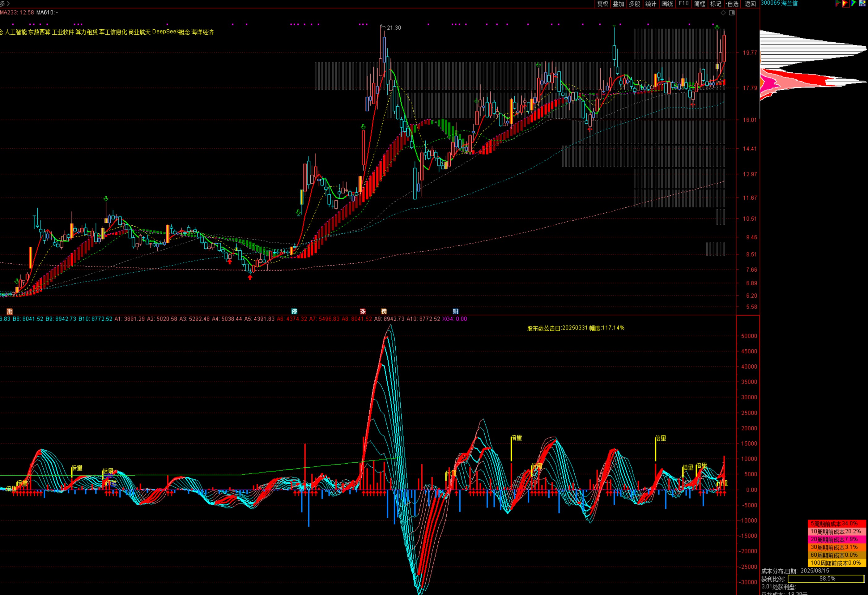This screenshot has height=595, width=868.
Task: Click the 30周期前成本 orange swatch
Action: click(x=837, y=547)
